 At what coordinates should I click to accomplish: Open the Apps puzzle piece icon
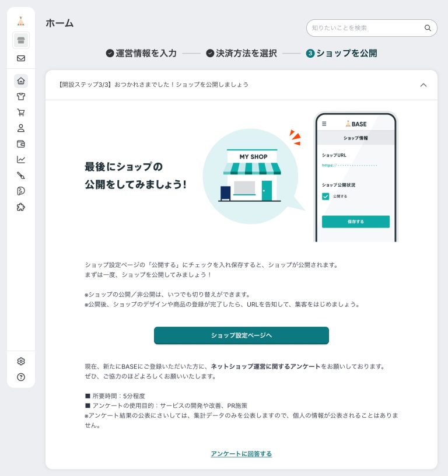pyautogui.click(x=21, y=207)
